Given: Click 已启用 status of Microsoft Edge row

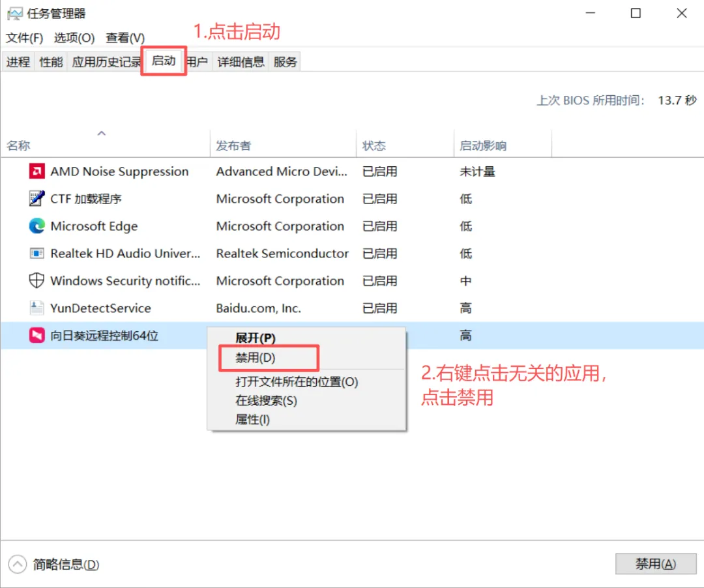Looking at the screenshot, I should (380, 226).
